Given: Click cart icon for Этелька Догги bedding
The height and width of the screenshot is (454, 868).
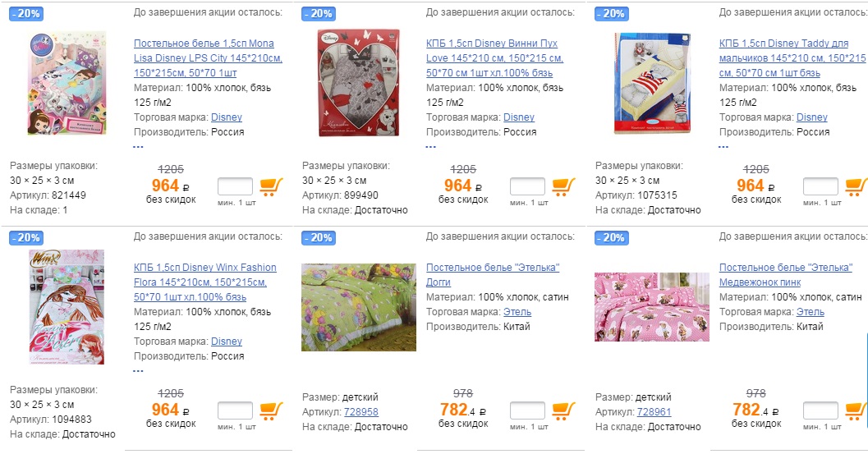Looking at the screenshot, I should [563, 410].
